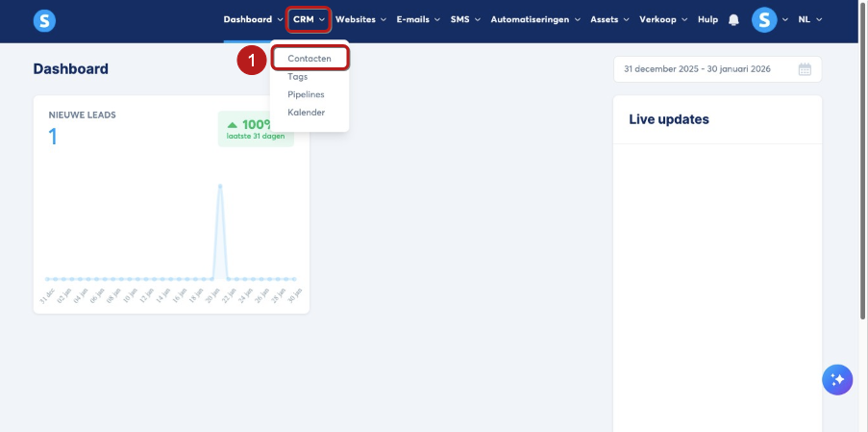Expand the Dashboard menu chevron

280,20
